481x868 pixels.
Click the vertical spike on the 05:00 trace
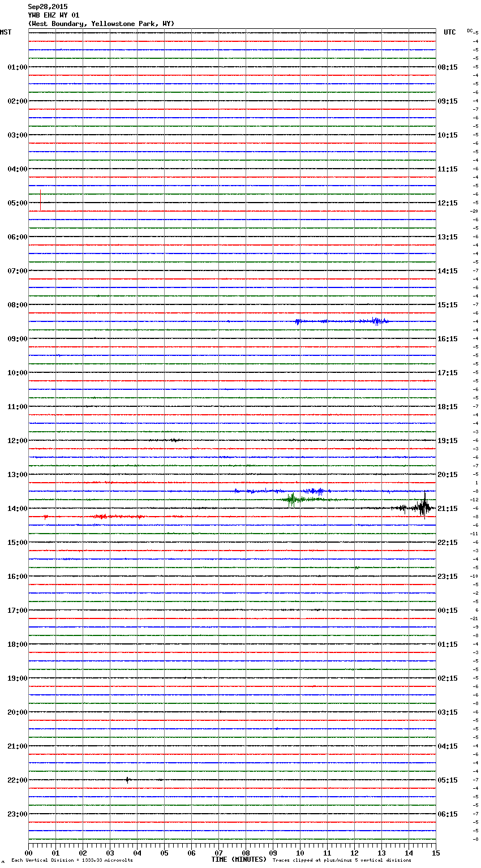tap(40, 201)
